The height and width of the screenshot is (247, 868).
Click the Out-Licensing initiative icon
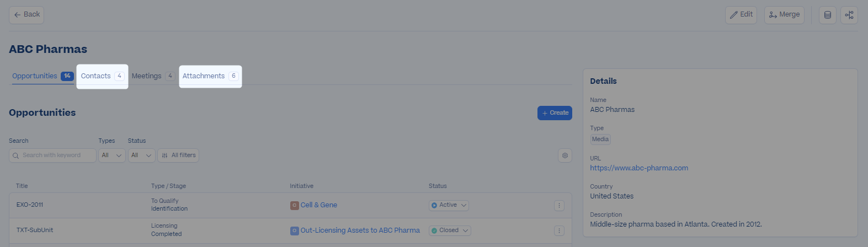point(294,230)
